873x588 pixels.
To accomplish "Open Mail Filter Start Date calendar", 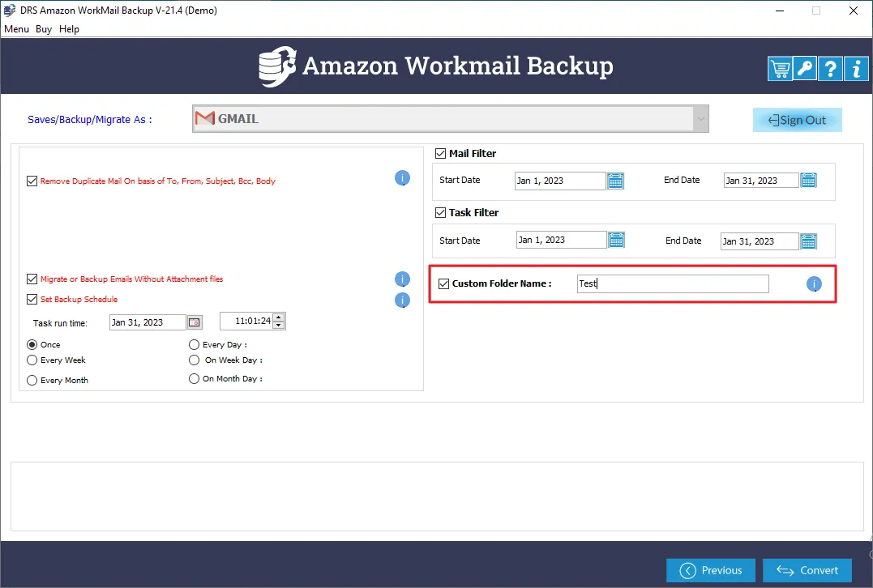I will tap(616, 181).
